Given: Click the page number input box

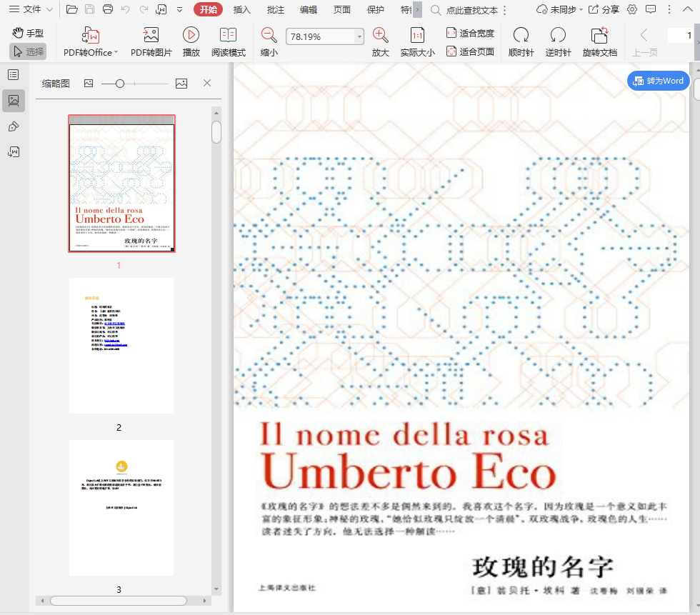Looking at the screenshot, I should [x=680, y=35].
